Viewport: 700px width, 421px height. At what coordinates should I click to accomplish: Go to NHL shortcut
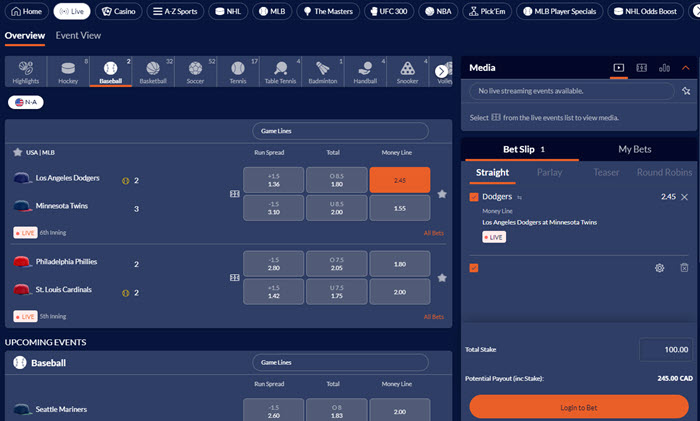(228, 11)
